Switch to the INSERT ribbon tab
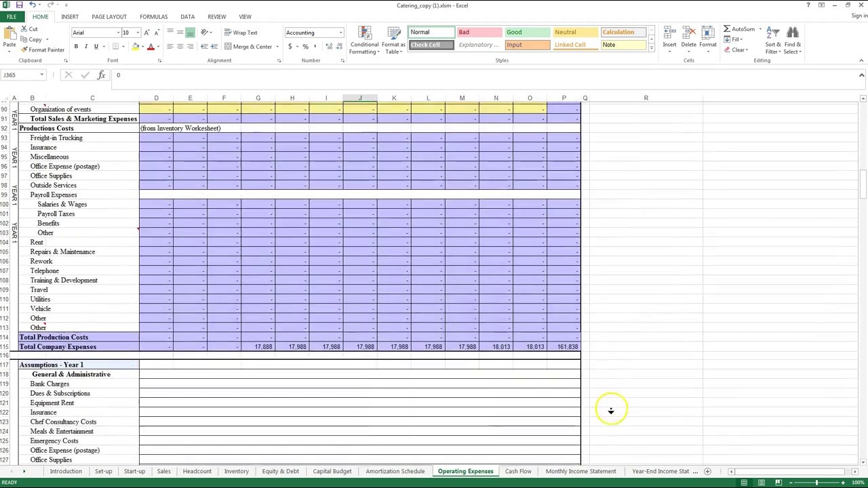 [x=69, y=16]
